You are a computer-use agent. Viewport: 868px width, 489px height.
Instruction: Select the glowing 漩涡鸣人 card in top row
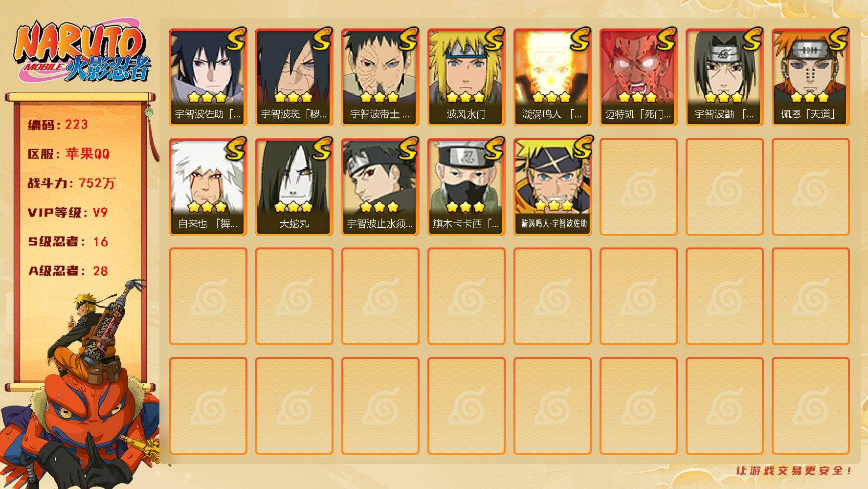click(x=552, y=77)
